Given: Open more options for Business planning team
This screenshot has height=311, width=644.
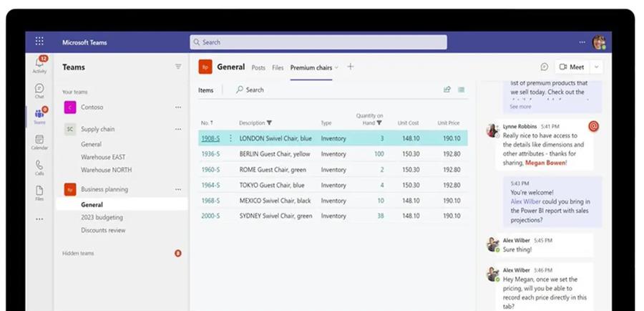Looking at the screenshot, I should (178, 190).
